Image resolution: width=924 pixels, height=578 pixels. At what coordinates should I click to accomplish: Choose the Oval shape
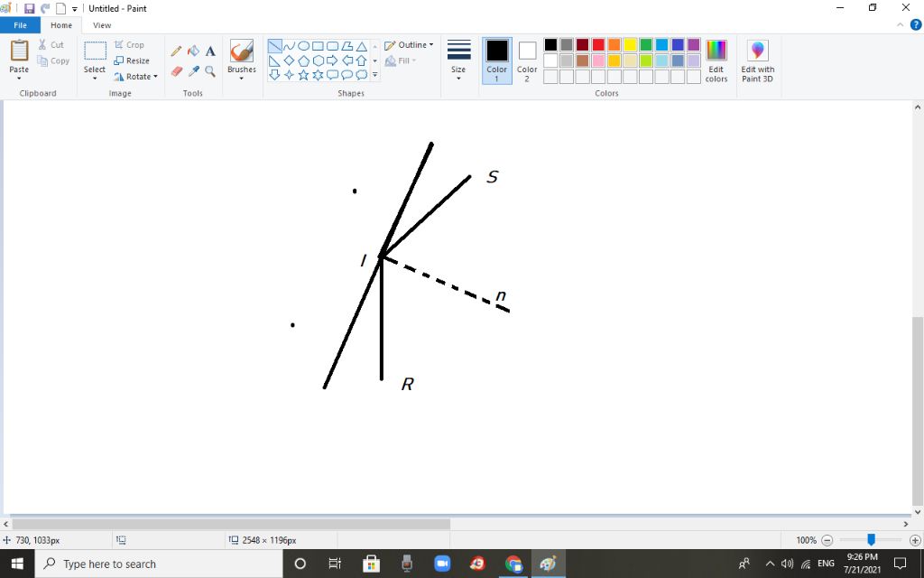pyautogui.click(x=303, y=46)
